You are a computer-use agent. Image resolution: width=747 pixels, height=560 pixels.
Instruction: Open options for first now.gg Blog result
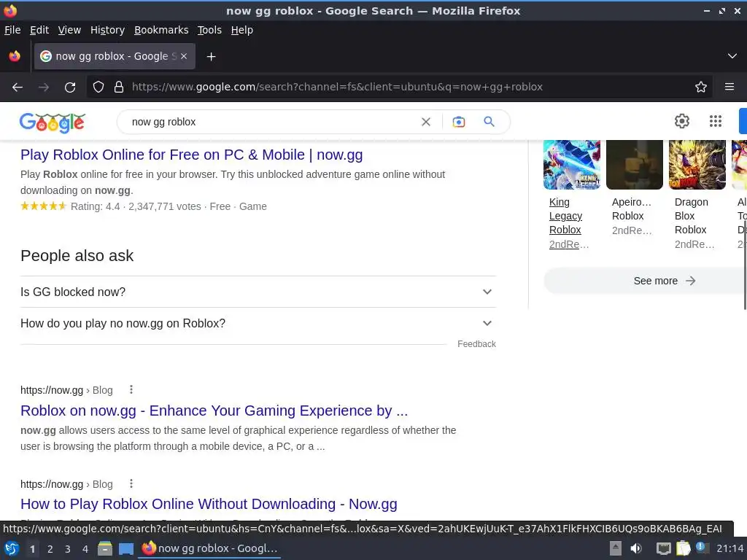tap(131, 390)
